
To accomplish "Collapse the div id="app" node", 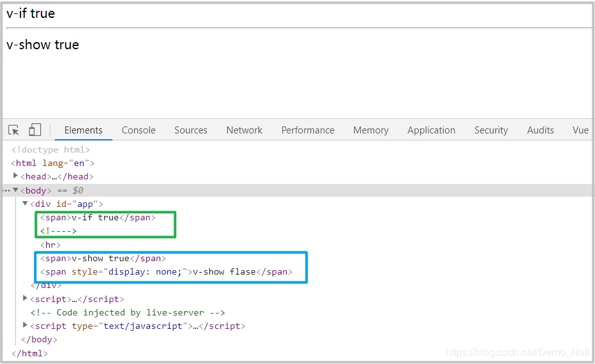I will click(x=26, y=204).
